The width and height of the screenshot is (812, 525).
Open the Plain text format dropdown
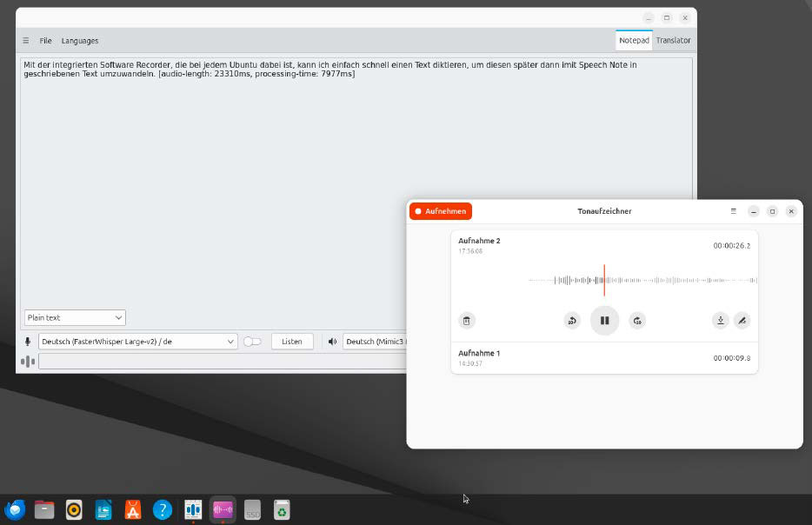[75, 317]
